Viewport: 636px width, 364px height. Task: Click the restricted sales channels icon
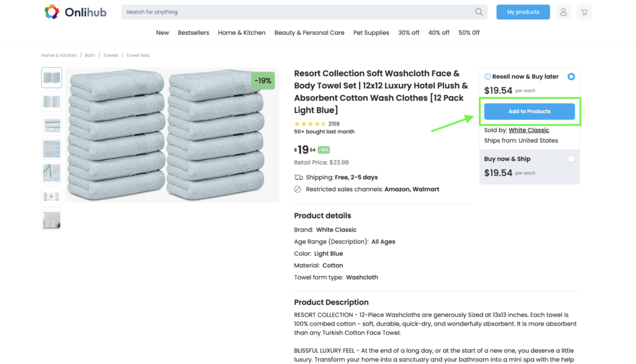pyautogui.click(x=298, y=189)
